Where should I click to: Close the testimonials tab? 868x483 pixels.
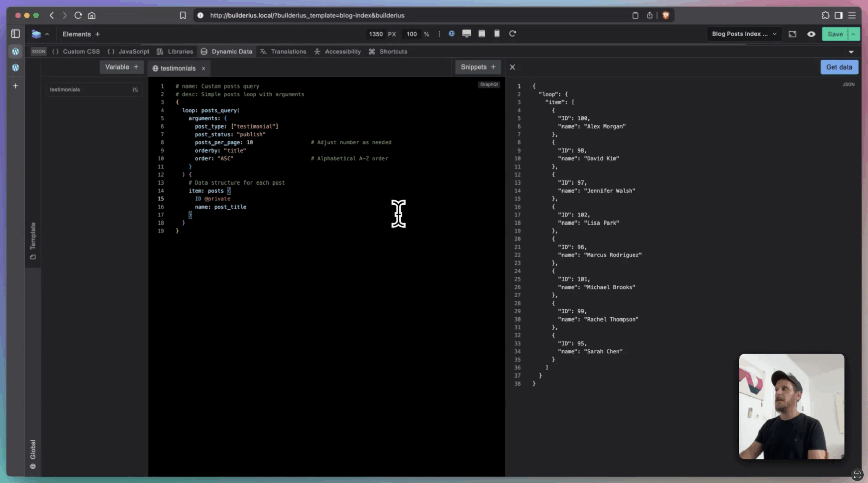click(203, 69)
